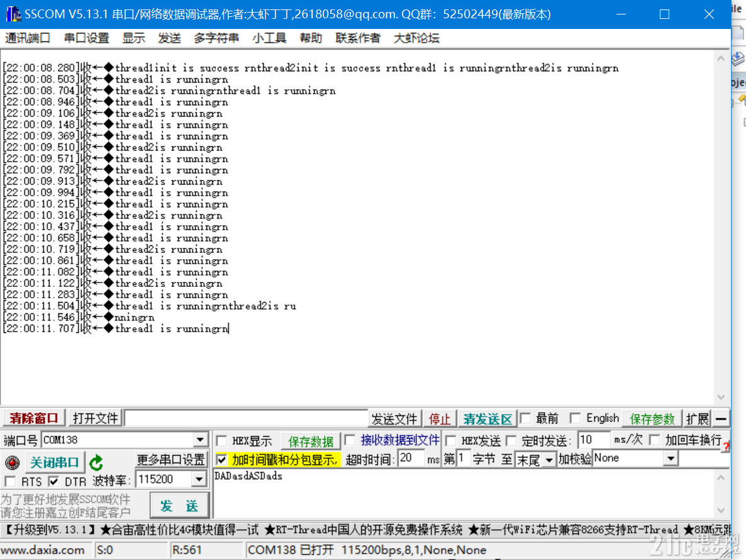Open the 加校验 None dropdown
Image resolution: width=746 pixels, height=560 pixels.
pyautogui.click(x=671, y=459)
